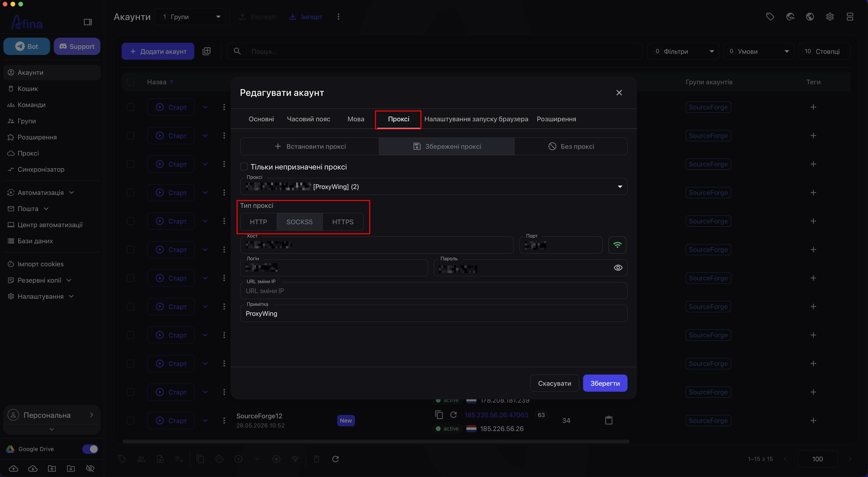This screenshot has height=477, width=868.
Task: Click the sidebar collapse panel icon
Action: [x=88, y=22]
